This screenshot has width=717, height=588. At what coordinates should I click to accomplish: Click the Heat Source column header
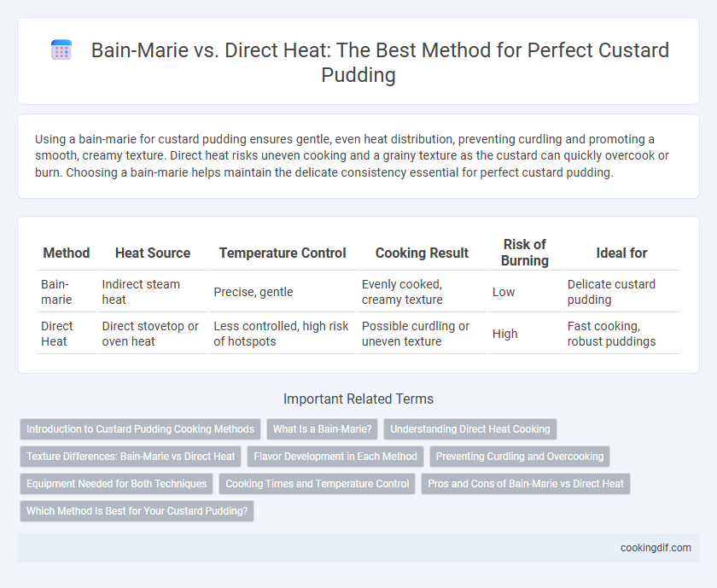pyautogui.click(x=153, y=253)
